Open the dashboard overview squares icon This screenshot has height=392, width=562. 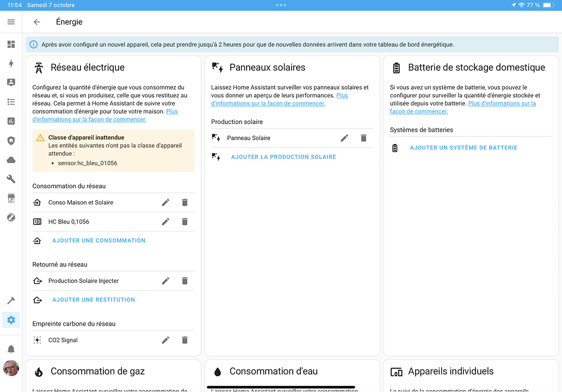pos(11,44)
